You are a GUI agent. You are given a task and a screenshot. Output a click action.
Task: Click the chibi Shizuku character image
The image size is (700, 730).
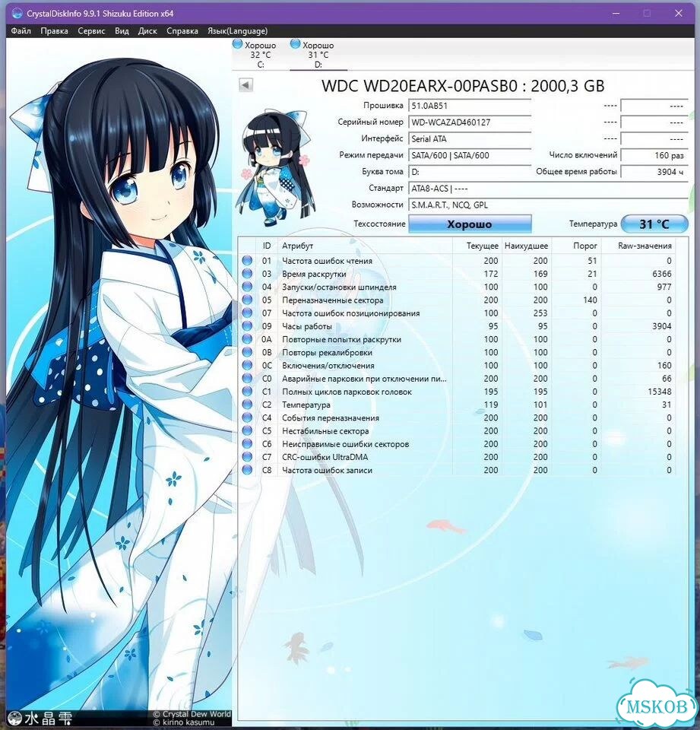pyautogui.click(x=274, y=167)
